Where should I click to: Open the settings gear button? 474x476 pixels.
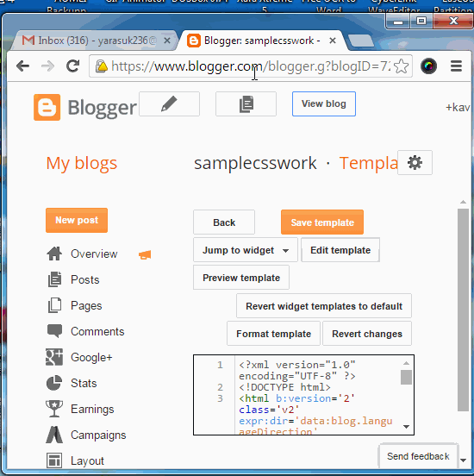[415, 162]
